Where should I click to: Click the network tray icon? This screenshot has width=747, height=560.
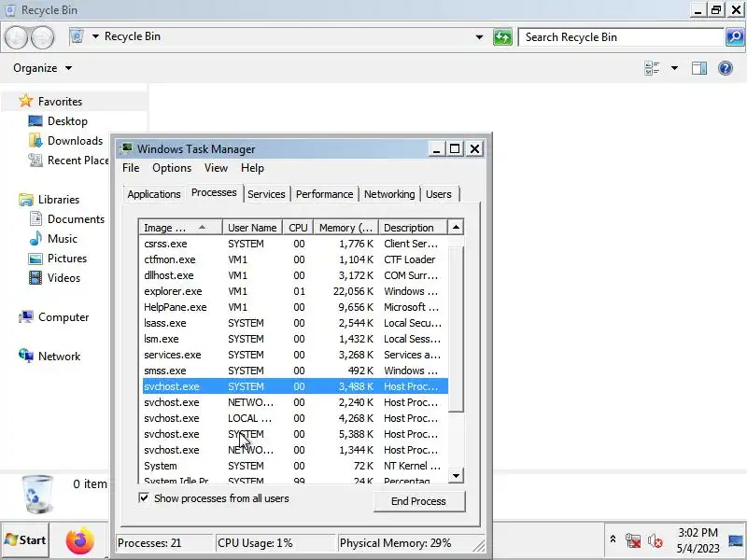(x=633, y=541)
